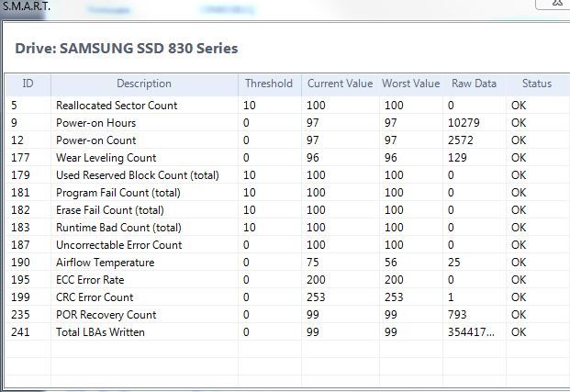The height and width of the screenshot is (392, 570).
Task: Click OK status of Reallocated Sector Count
Action: pos(519,105)
